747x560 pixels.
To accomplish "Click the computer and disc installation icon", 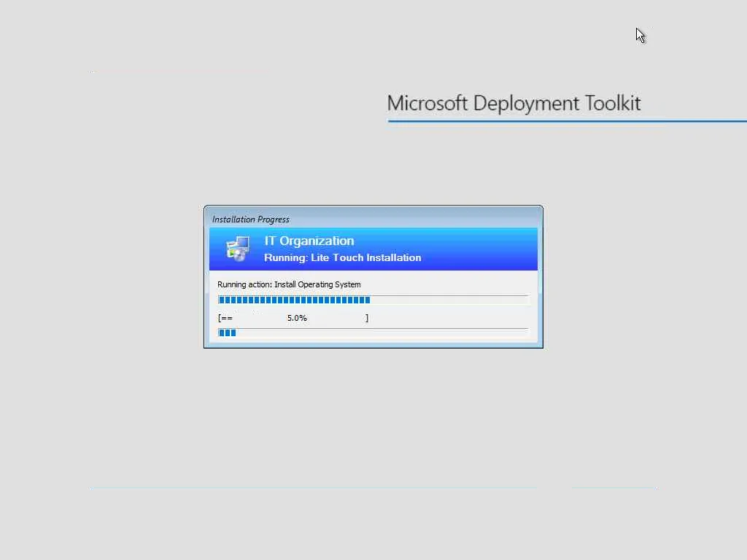I will [238, 248].
